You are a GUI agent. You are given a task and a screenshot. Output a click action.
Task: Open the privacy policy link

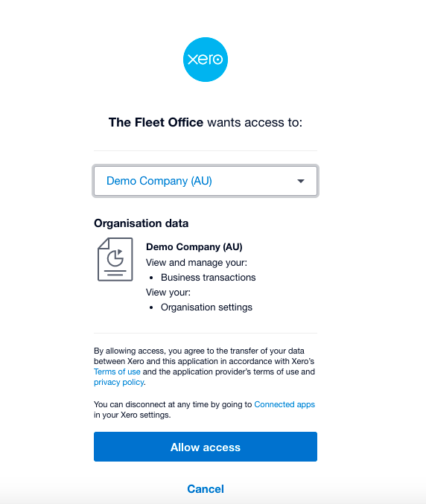click(118, 382)
